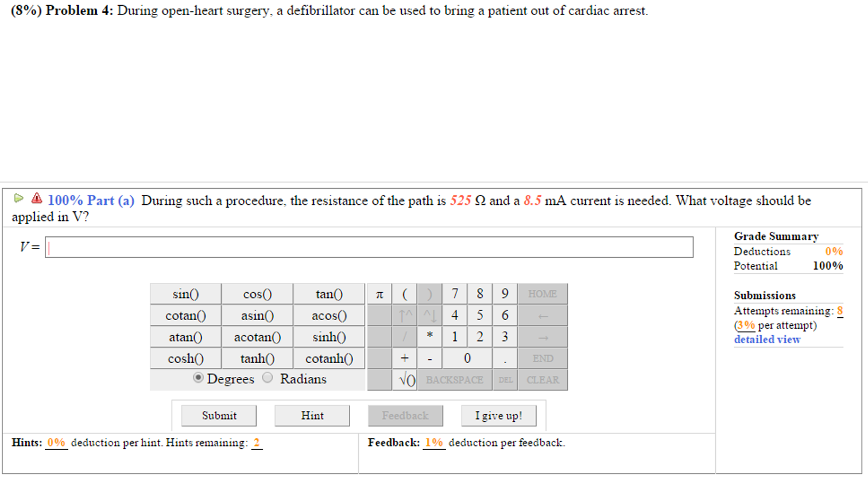Click the green play triangle beside Part (a)

18,199
